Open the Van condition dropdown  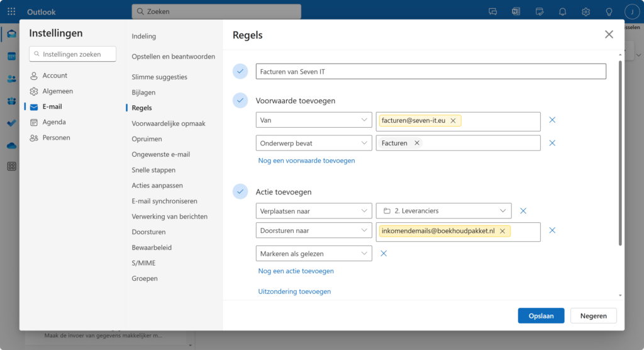[x=314, y=120]
